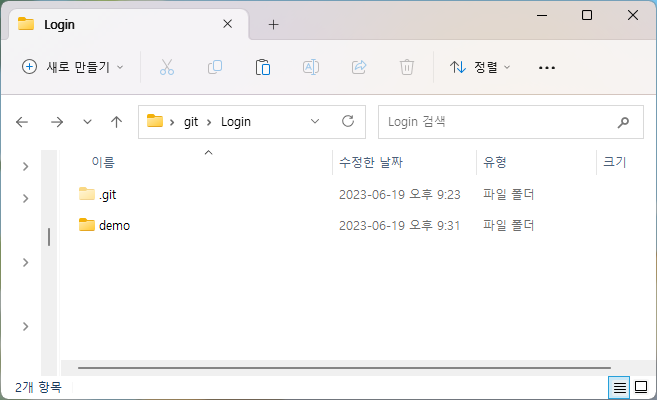Click the navigation pane vertical scrollbar

[x=49, y=237]
